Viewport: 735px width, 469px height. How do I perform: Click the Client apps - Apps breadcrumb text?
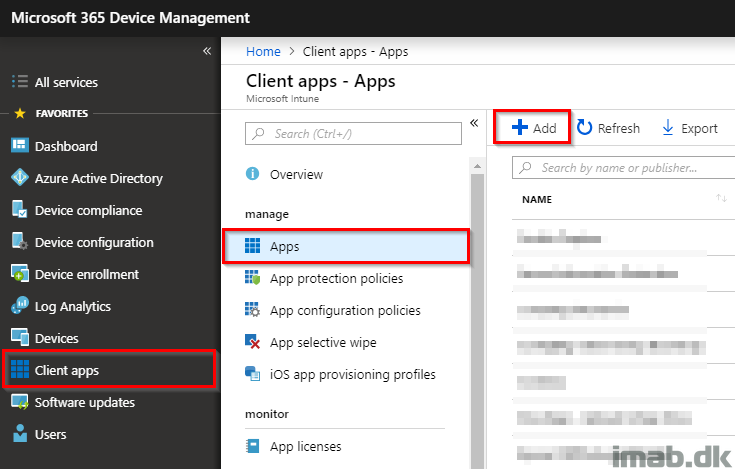pos(355,52)
